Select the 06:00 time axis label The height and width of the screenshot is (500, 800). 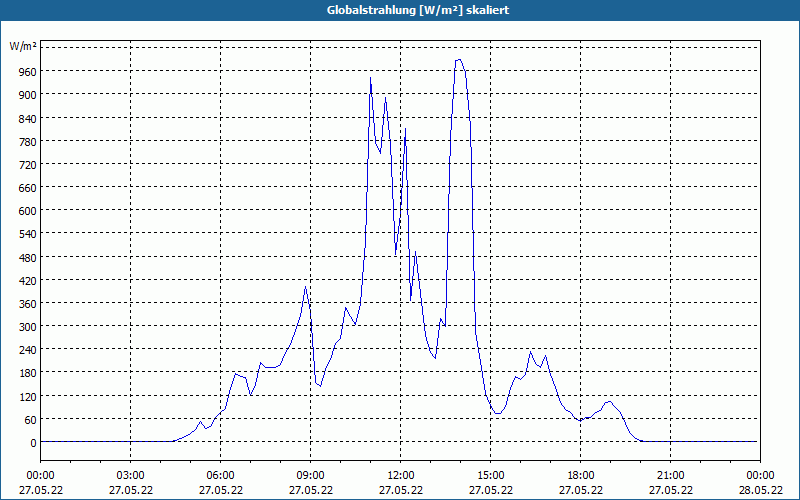220,476
